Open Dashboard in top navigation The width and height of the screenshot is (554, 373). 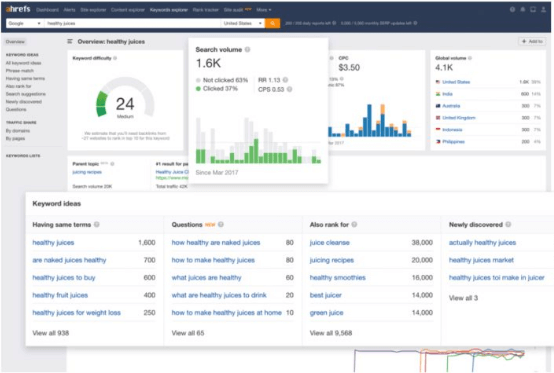(47, 10)
